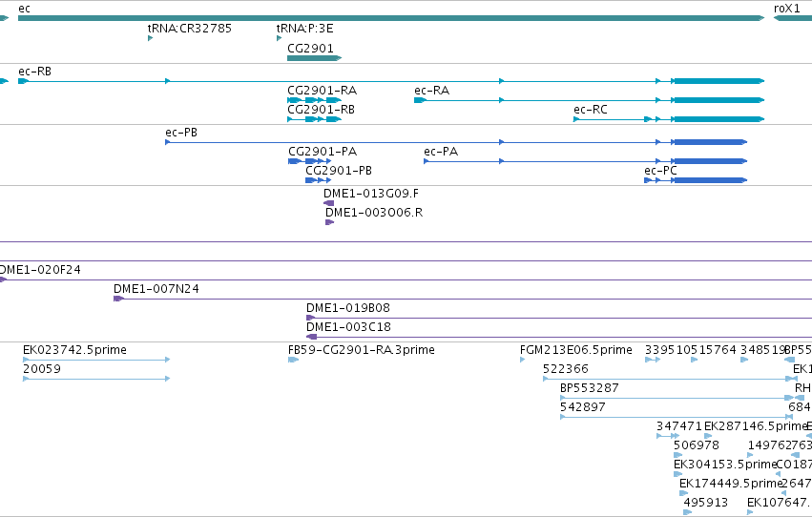Image resolution: width=812 pixels, height=517 pixels.
Task: Select the ec-RC transcript label
Action: [591, 110]
